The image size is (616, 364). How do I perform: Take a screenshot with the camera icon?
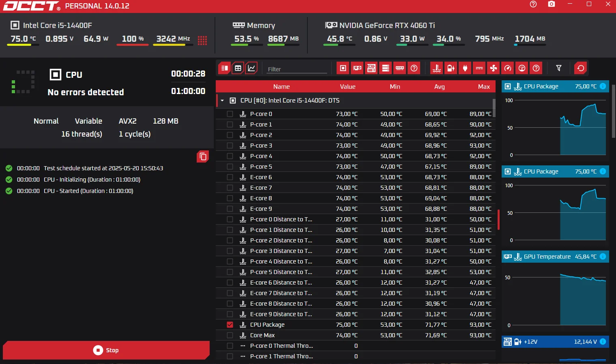pos(552,4)
